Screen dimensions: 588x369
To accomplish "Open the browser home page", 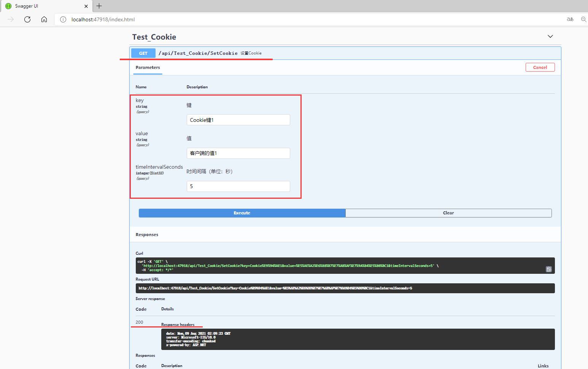I will [x=44, y=19].
